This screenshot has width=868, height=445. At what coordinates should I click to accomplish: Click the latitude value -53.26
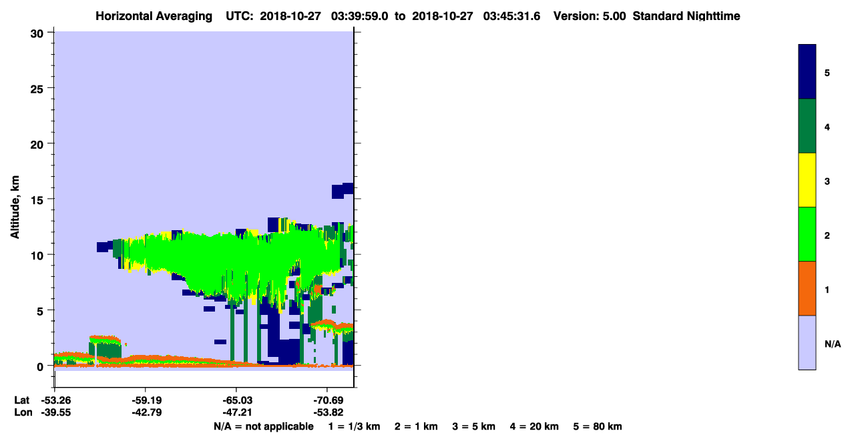55,400
